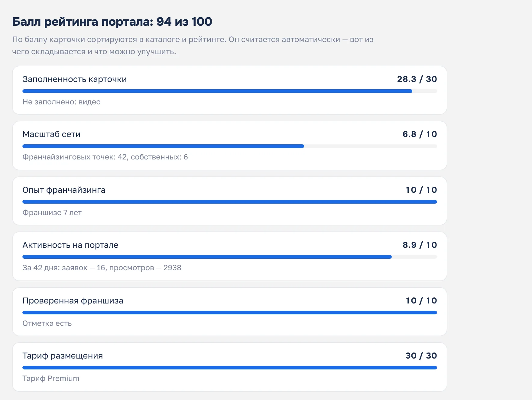Click "Франчайзинговых точек: 42, собственных: 6" text
Viewport: 532px width, 400px height.
point(105,157)
